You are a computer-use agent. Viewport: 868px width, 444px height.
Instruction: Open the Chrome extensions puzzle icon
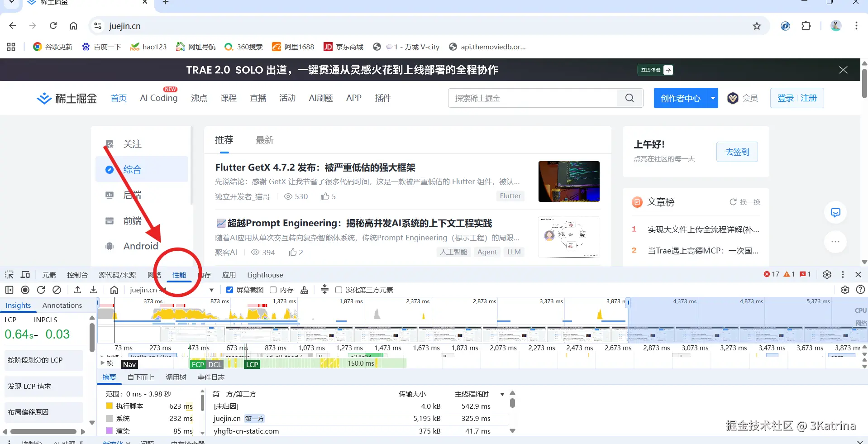(x=806, y=26)
